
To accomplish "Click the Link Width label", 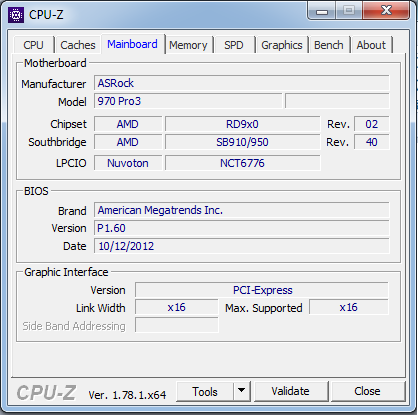I will pos(101,308).
